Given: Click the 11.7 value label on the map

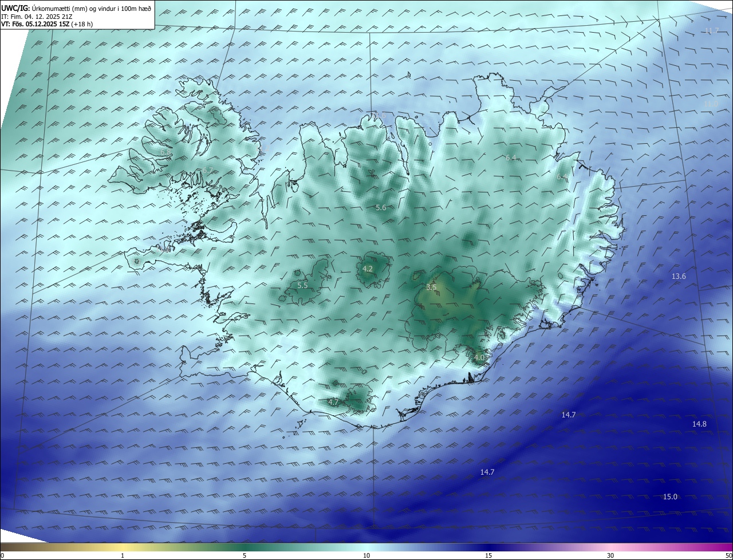Looking at the screenshot, I should pos(711,30).
